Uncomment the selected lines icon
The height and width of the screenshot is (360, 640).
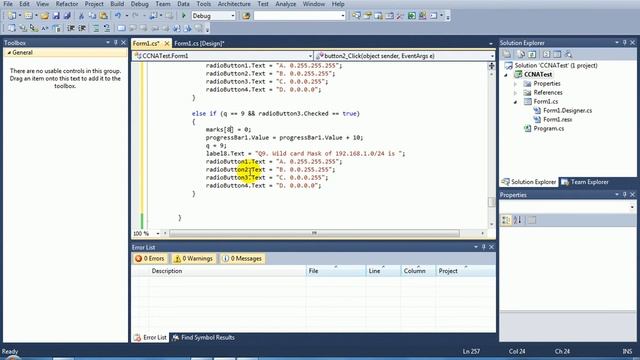click(107, 28)
